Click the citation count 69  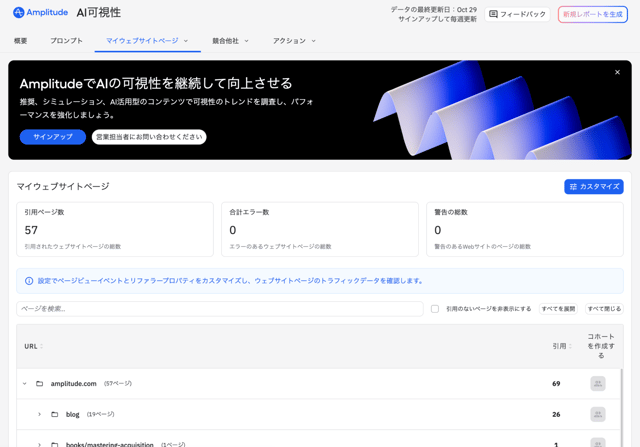[x=556, y=384]
